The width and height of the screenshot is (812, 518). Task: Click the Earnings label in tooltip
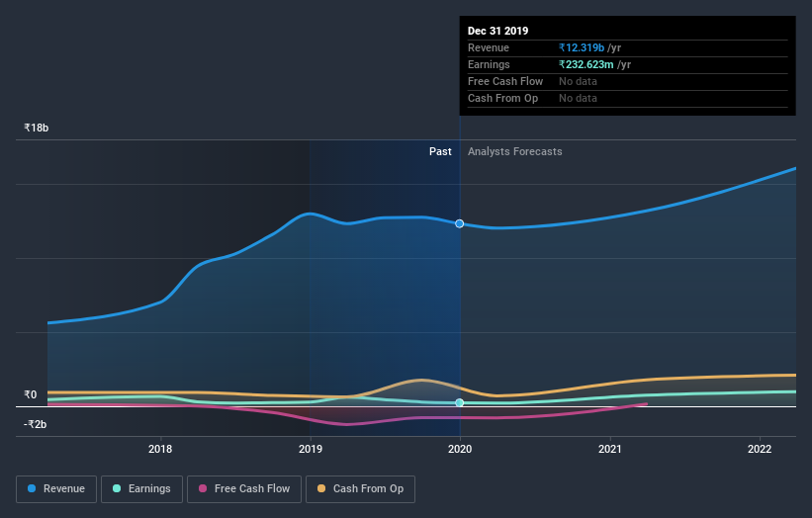489,64
